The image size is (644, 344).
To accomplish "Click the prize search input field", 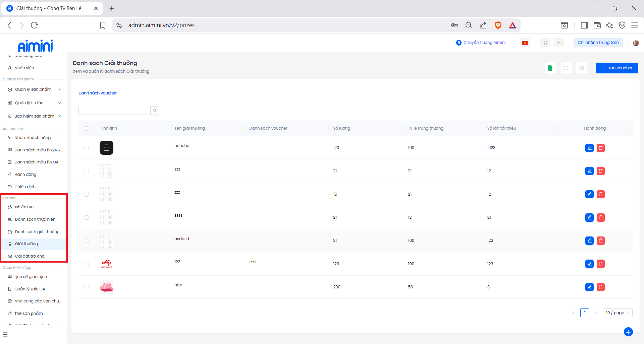I will point(114,111).
